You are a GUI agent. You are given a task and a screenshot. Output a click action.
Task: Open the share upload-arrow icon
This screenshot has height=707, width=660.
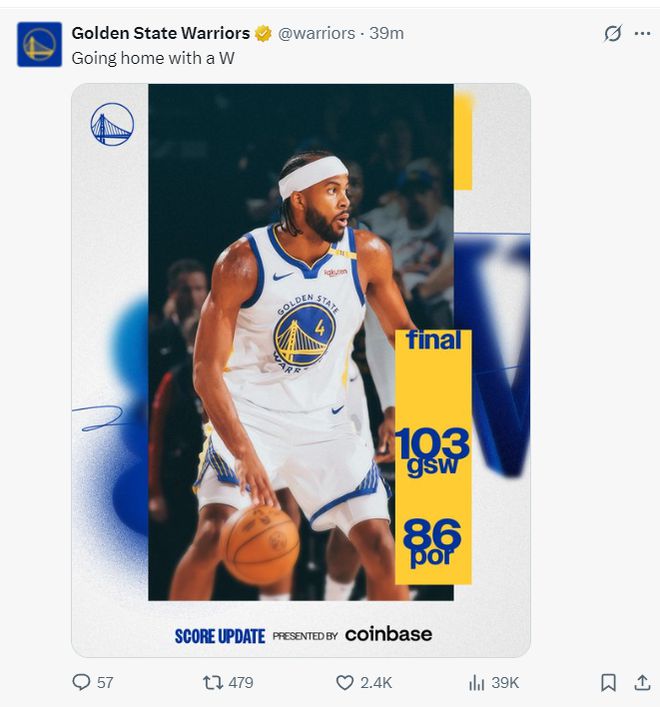pos(642,682)
